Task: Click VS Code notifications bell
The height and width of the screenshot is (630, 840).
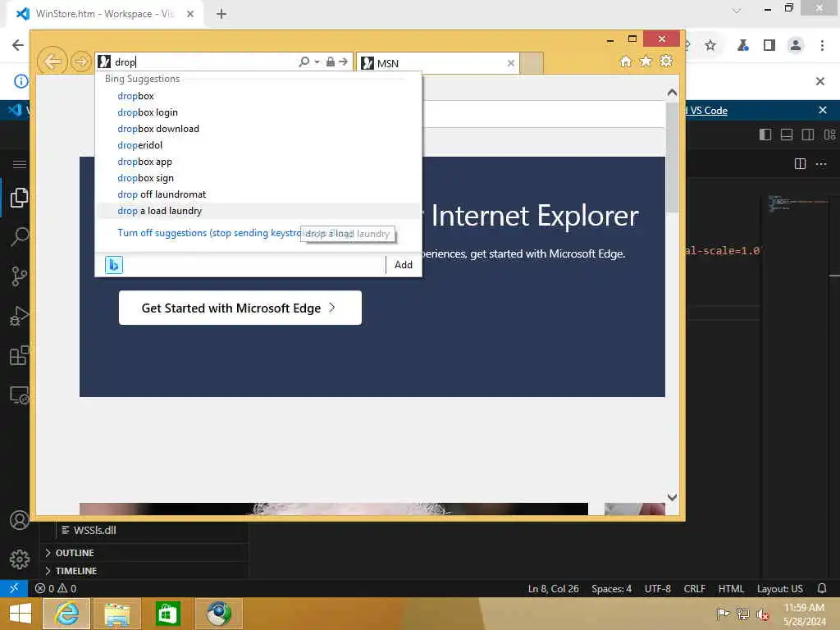Action: pyautogui.click(x=822, y=588)
